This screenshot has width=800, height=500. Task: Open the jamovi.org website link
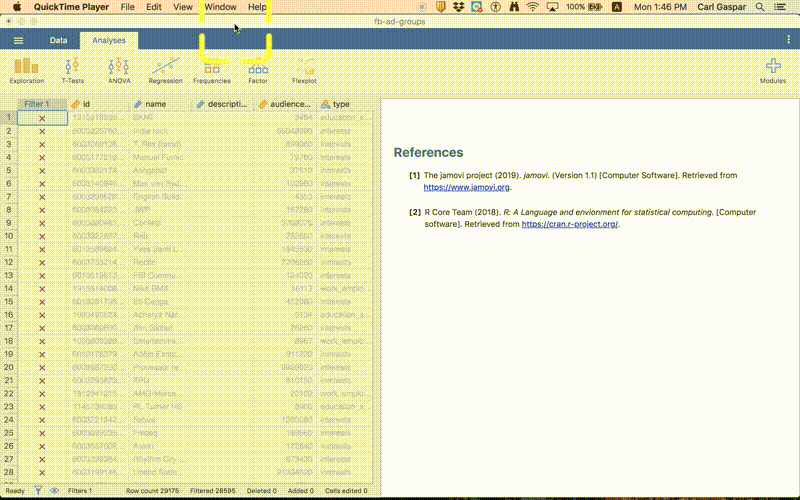(x=467, y=187)
